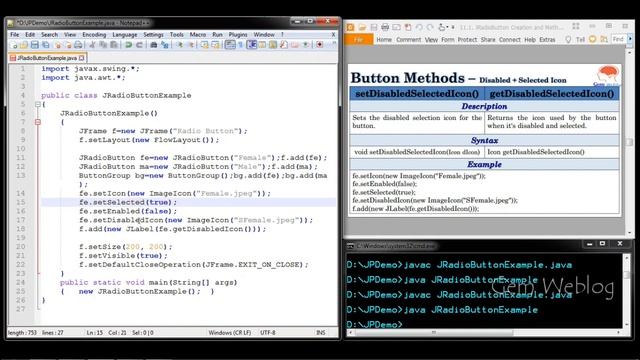Switch to the Help tab in PDF reader

[530, 40]
